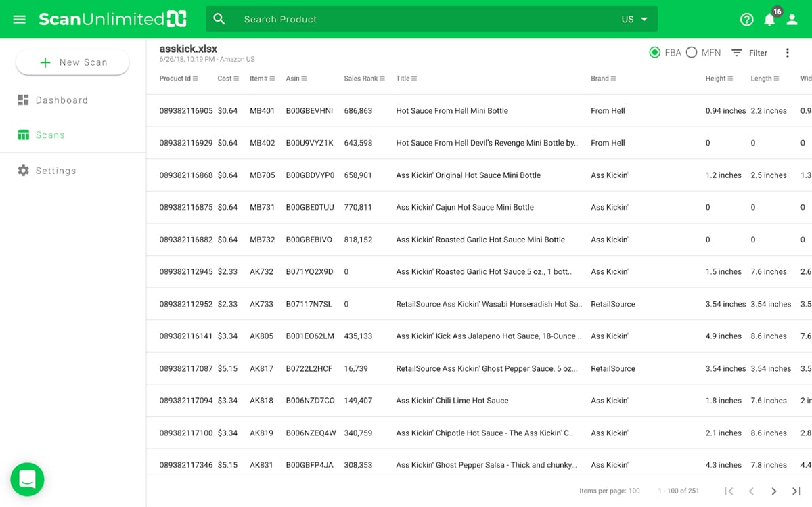Click the asskick.xlsx file name
Viewport: 812px width, 507px height.
coord(188,49)
